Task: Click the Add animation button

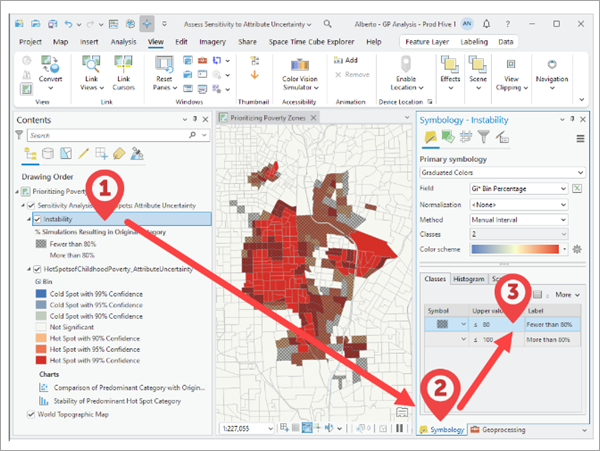Action: point(345,60)
